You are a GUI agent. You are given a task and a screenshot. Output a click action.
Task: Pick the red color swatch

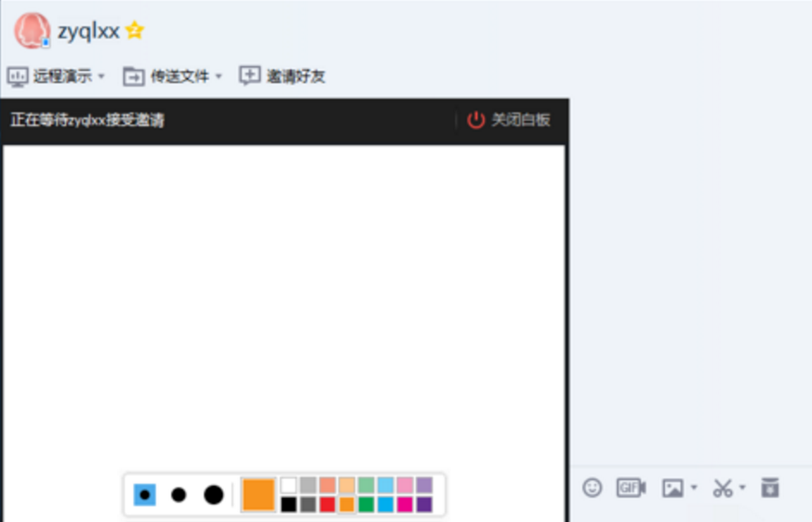(x=327, y=504)
